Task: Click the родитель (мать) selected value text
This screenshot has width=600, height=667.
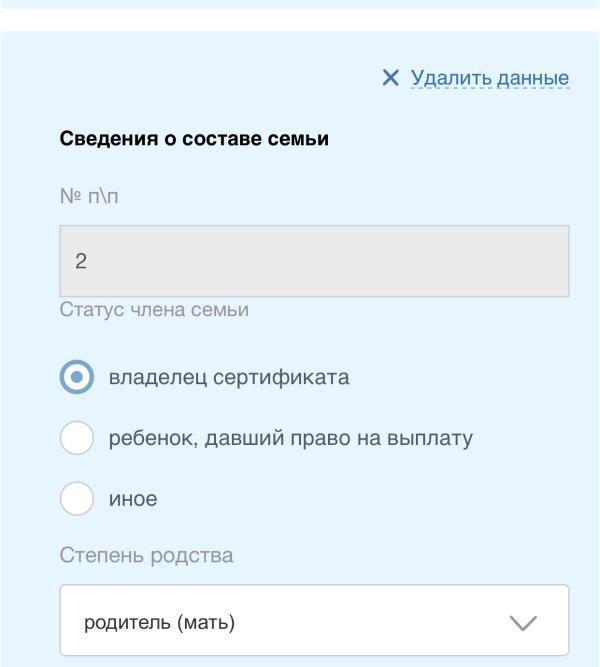Action: [x=160, y=623]
